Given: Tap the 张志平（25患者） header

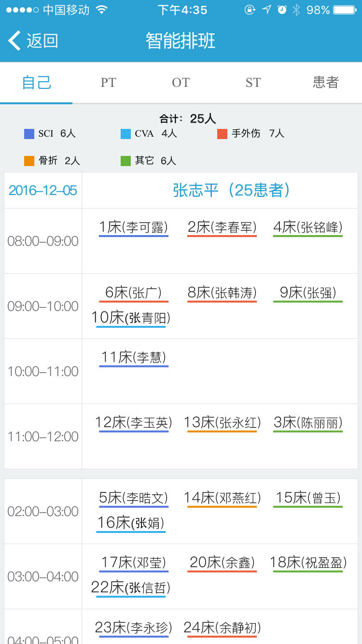Looking at the screenshot, I should tap(231, 190).
